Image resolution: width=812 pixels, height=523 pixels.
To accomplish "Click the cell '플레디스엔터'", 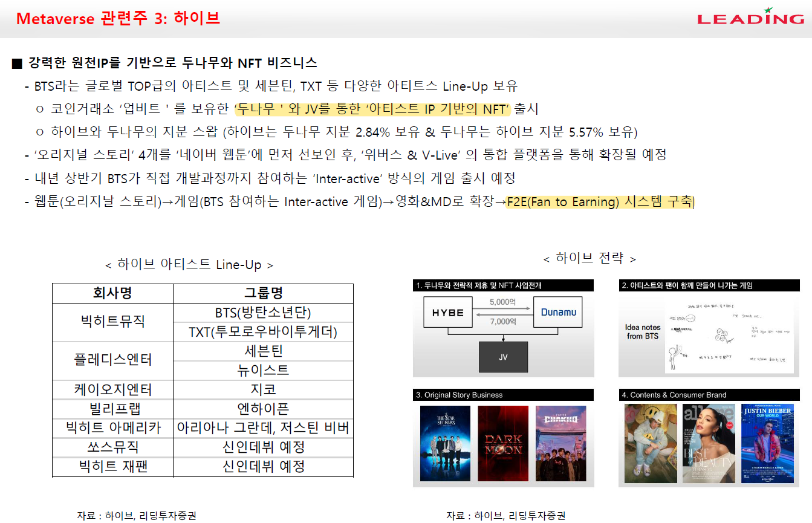I will (112, 360).
